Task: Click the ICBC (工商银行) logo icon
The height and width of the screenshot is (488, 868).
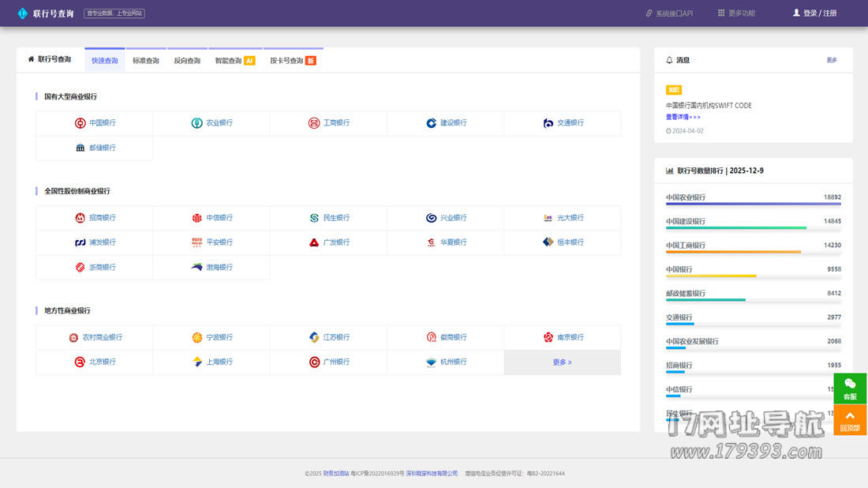Action: point(314,123)
